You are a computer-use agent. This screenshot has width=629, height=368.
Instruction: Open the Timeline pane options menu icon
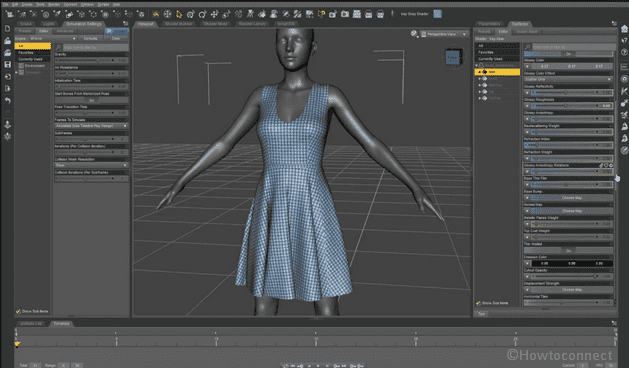[614, 323]
